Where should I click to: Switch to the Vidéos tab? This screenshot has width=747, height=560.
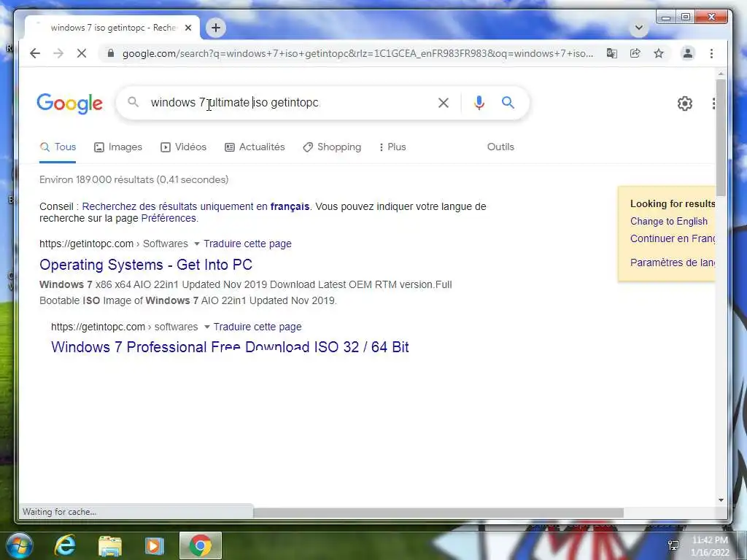click(183, 147)
